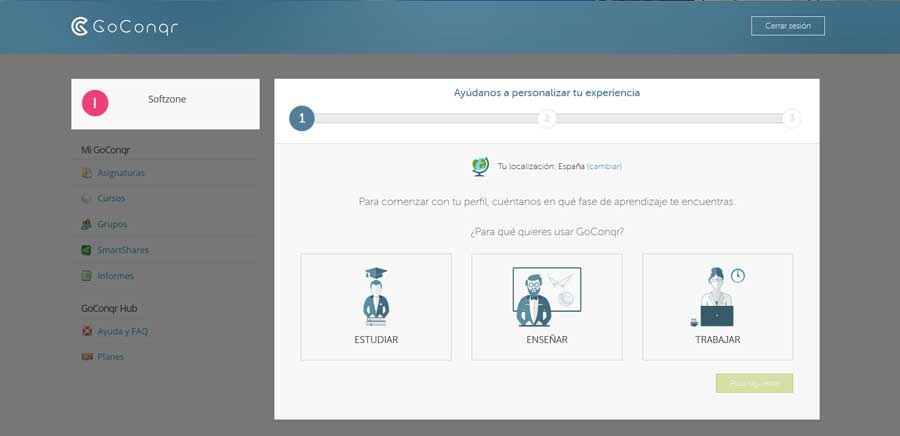Open the Planes menu item
Image resolution: width=900 pixels, height=436 pixels.
point(110,357)
